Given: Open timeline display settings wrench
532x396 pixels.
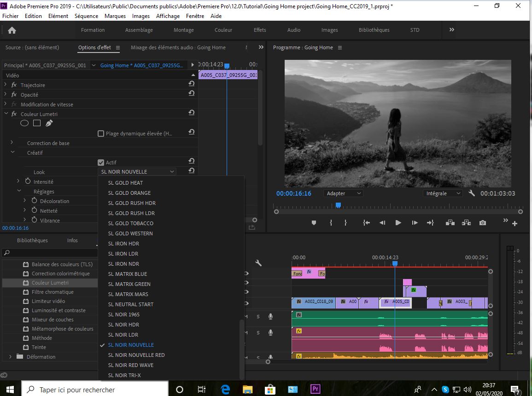Looking at the screenshot, I should (x=258, y=263).
